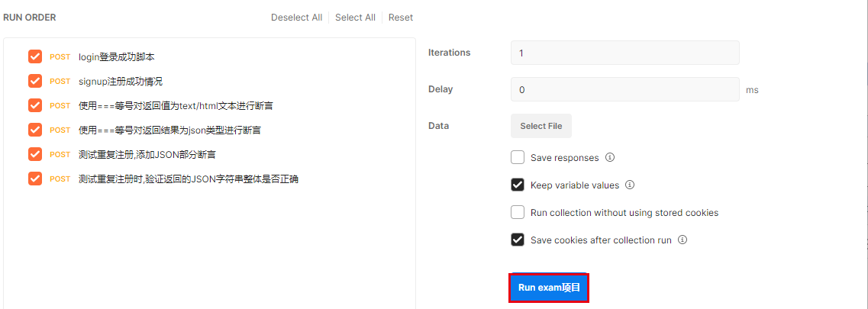This screenshot has width=868, height=309.
Task: Uncheck the signup注册成功情况 request checkbox
Action: pyautogui.click(x=35, y=81)
